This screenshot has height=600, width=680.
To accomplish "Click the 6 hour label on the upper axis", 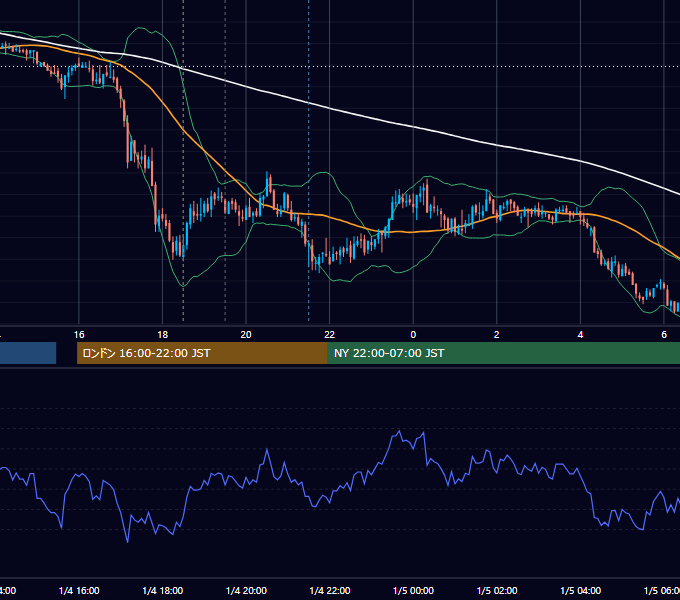I will click(x=664, y=335).
